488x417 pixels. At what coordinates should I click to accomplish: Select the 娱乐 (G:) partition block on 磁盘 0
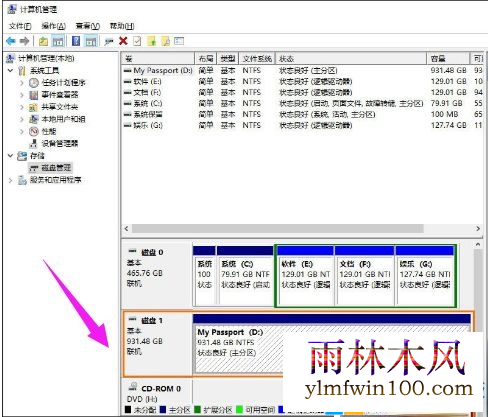point(425,276)
